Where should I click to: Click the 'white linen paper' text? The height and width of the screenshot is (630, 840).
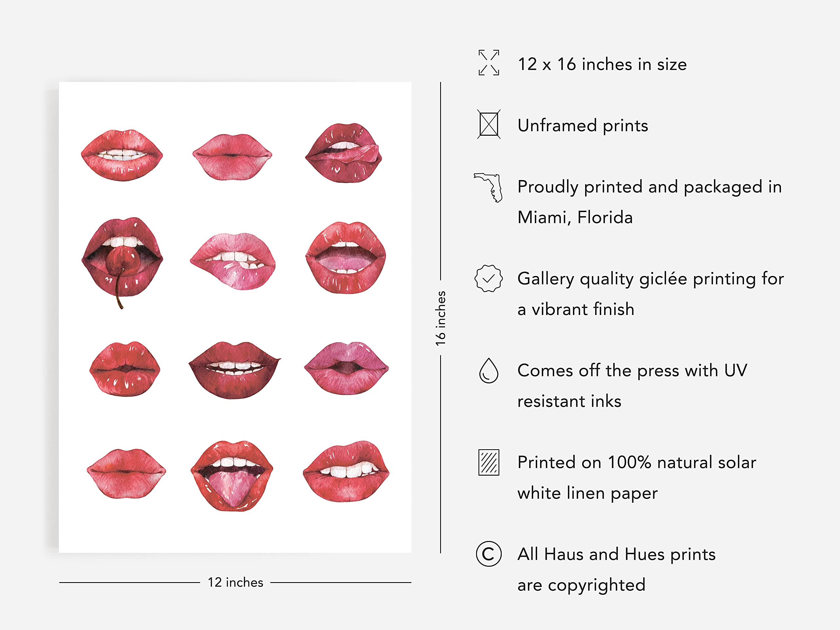pos(587,493)
